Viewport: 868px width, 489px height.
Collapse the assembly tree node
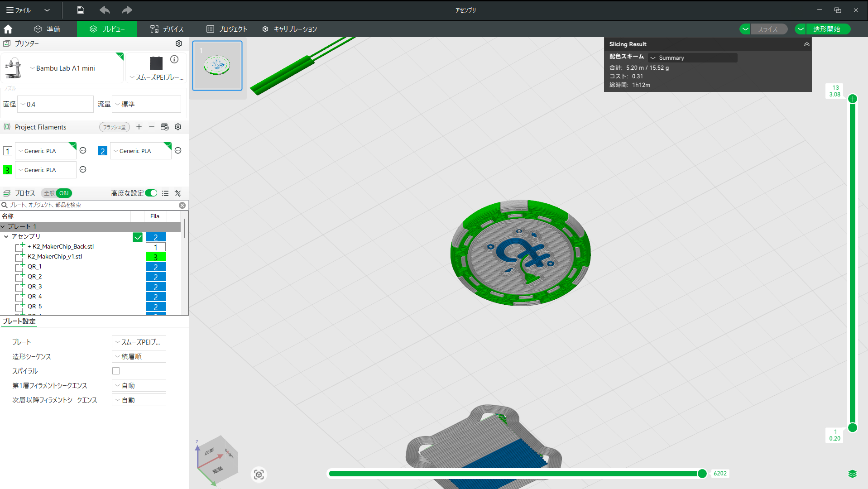6,236
